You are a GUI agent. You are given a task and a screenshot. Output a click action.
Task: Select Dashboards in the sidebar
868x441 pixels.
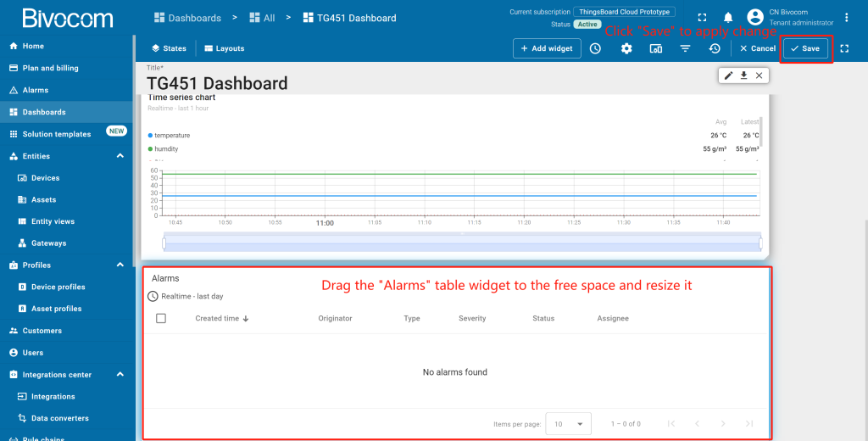click(66, 112)
